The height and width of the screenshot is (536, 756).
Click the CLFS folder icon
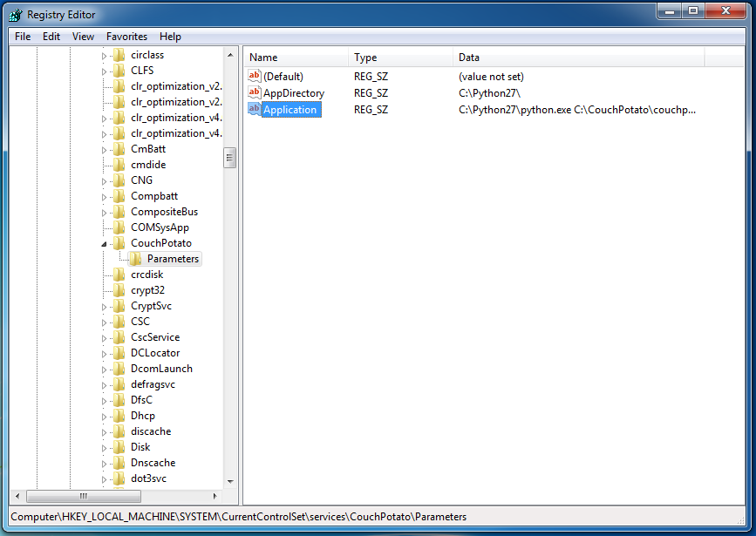pyautogui.click(x=119, y=71)
